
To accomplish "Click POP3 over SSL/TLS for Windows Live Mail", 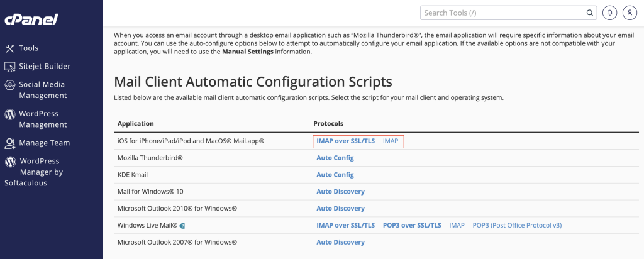I will (x=412, y=225).
